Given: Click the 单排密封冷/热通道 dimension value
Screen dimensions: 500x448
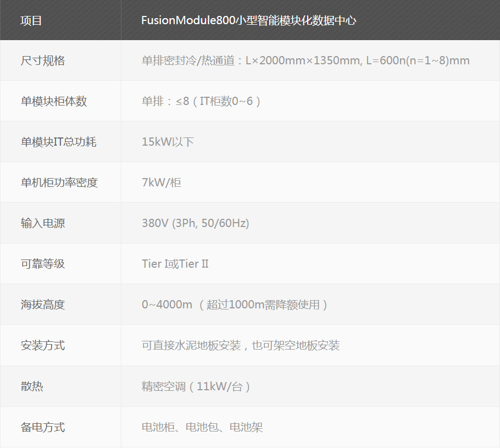Looking at the screenshot, I should (305, 60).
